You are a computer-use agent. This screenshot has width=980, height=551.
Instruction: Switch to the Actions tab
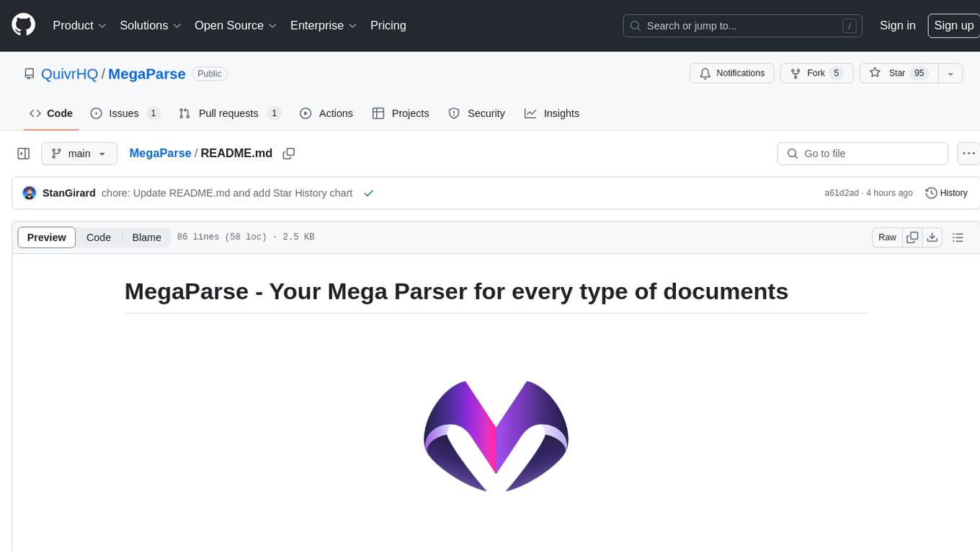pyautogui.click(x=326, y=113)
